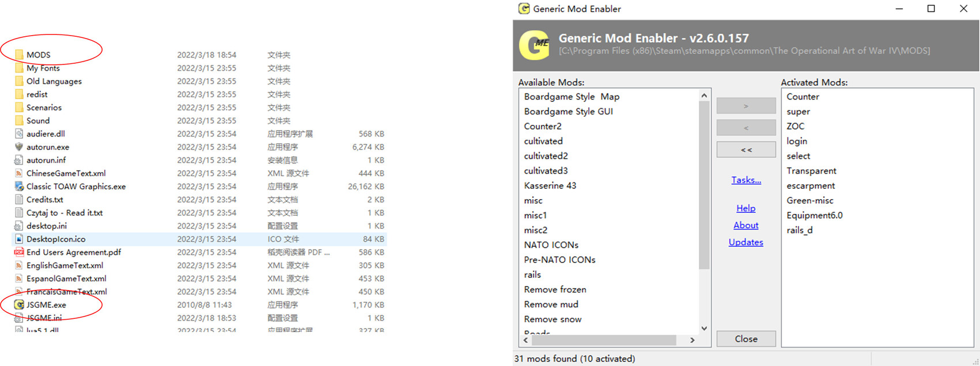
Task: Click the Classic TOAW Graphics.exe icon
Action: (x=19, y=186)
